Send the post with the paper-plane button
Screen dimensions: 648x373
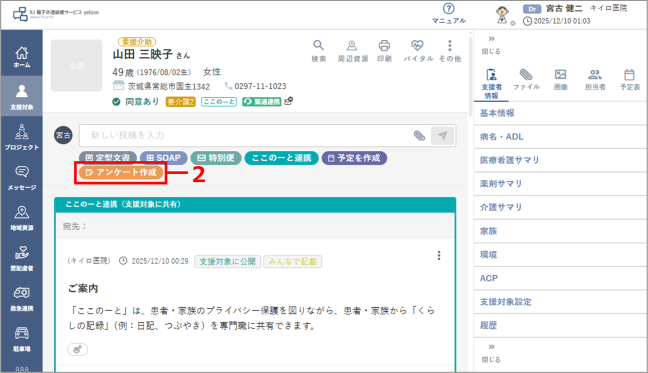point(442,135)
